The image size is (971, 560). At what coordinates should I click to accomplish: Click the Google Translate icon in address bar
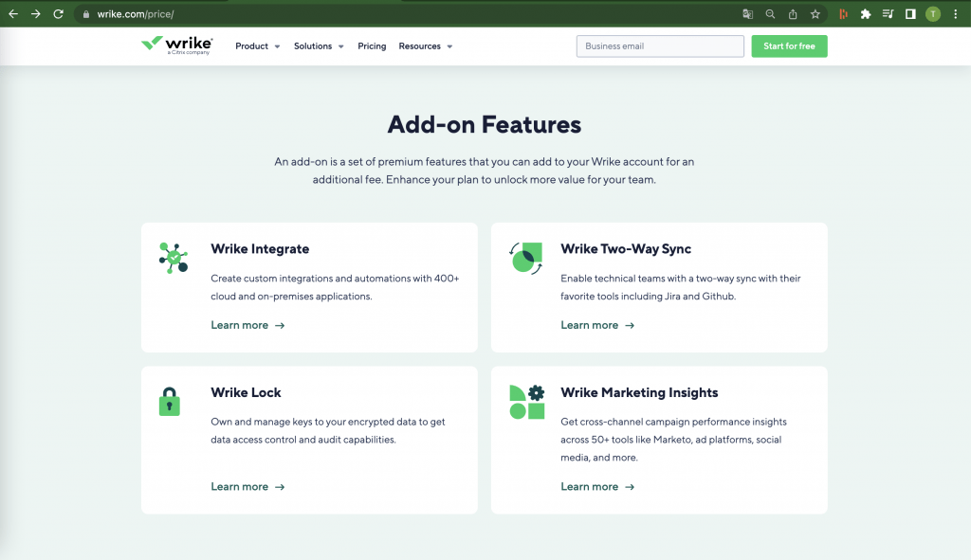click(x=747, y=14)
